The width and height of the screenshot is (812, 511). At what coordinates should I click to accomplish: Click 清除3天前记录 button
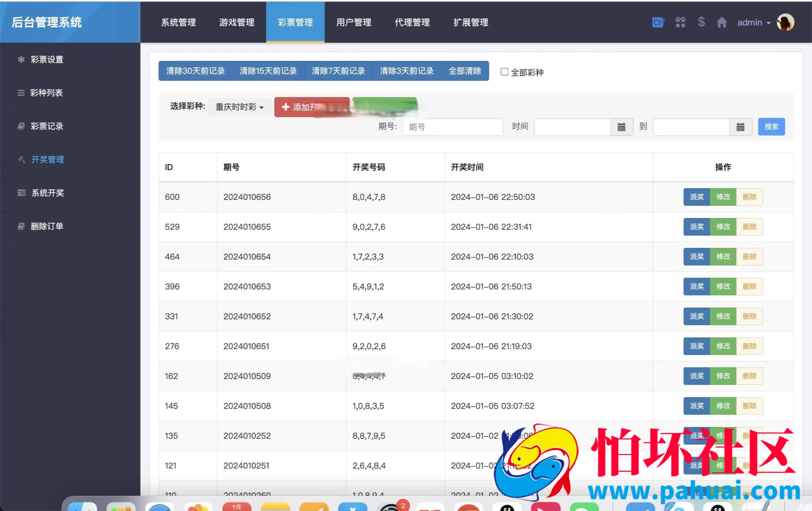pyautogui.click(x=407, y=71)
